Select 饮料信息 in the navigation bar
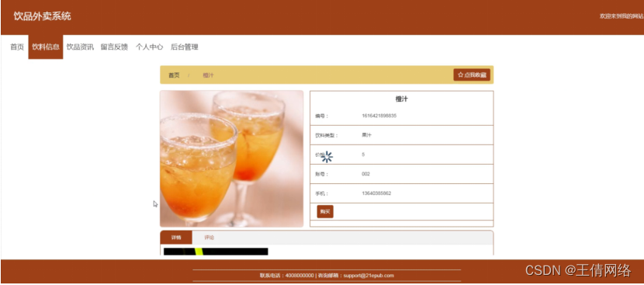 click(46, 47)
